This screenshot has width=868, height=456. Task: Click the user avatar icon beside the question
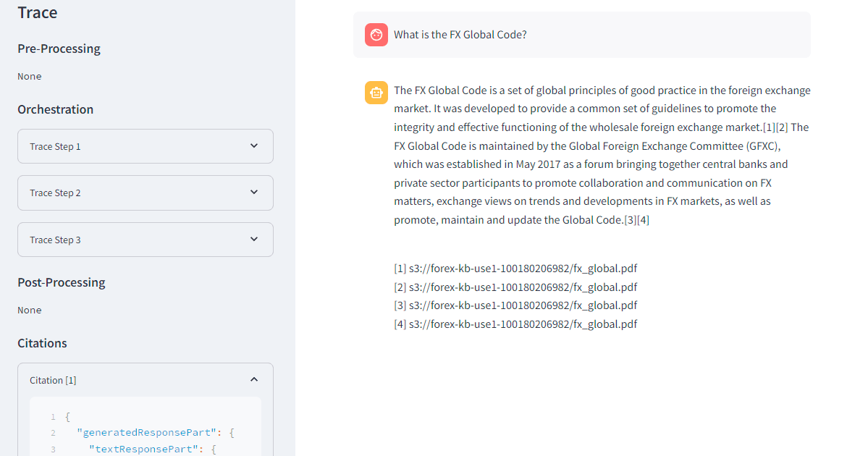(x=376, y=35)
